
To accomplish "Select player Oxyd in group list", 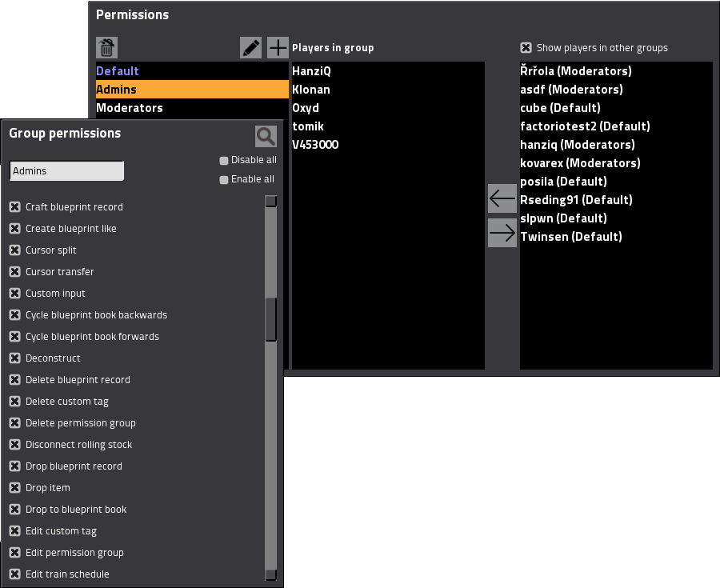I will pos(388,108).
